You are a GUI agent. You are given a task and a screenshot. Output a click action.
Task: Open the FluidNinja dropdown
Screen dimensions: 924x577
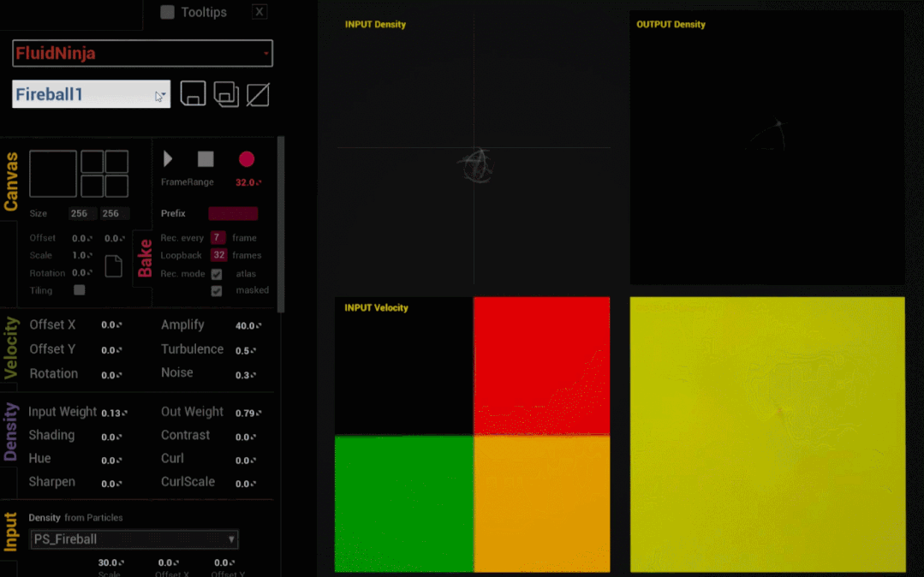tap(142, 53)
